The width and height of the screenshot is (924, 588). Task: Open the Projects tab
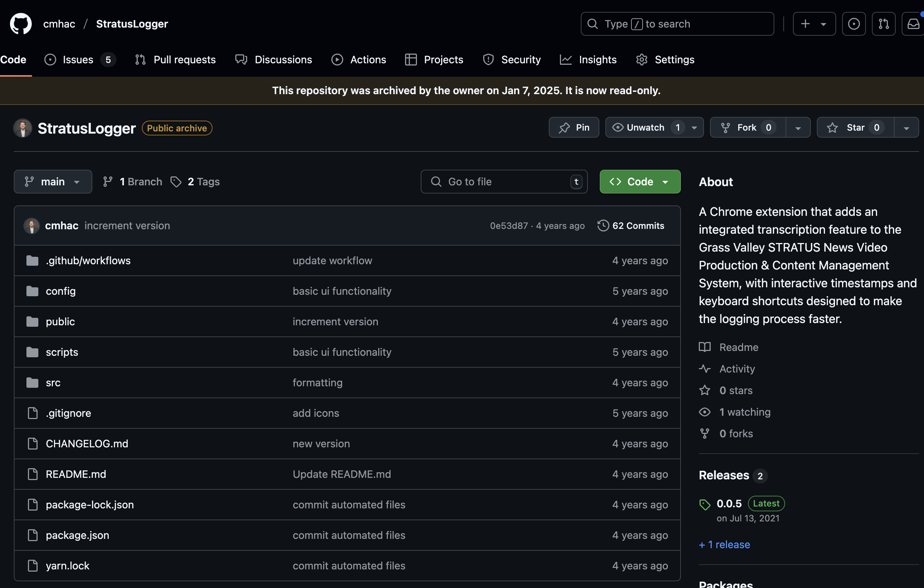point(434,60)
